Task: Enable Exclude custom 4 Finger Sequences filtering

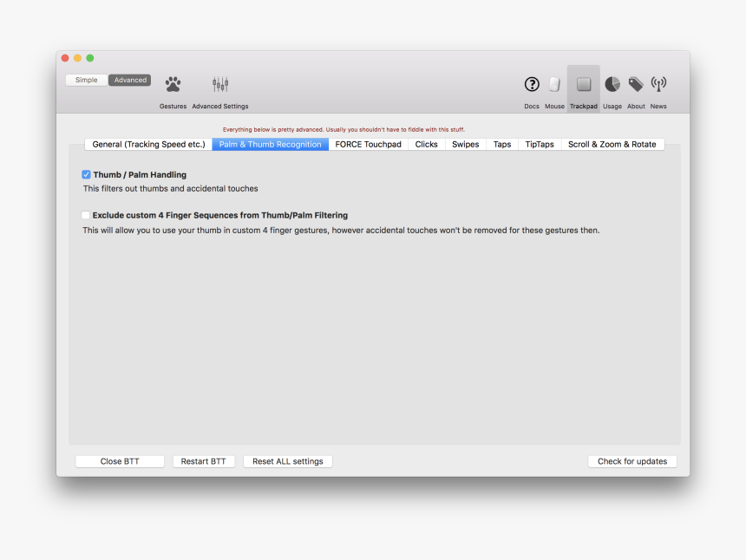Action: tap(86, 215)
